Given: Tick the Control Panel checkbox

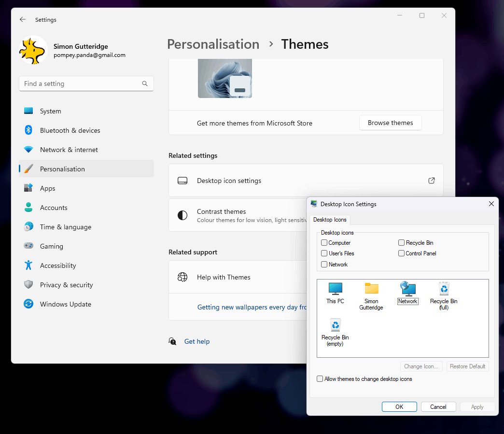Looking at the screenshot, I should 401,253.
